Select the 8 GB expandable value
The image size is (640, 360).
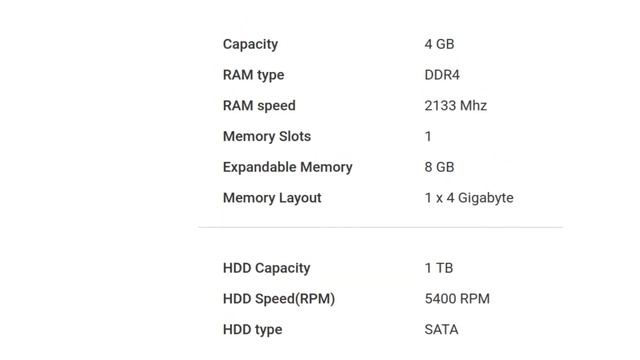(x=439, y=167)
